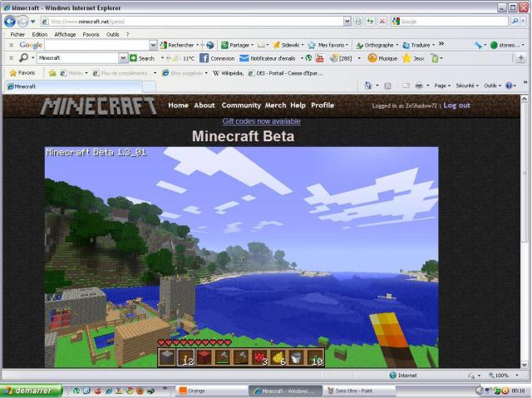Click the Refresh page icon beside address bar

[x=370, y=22]
